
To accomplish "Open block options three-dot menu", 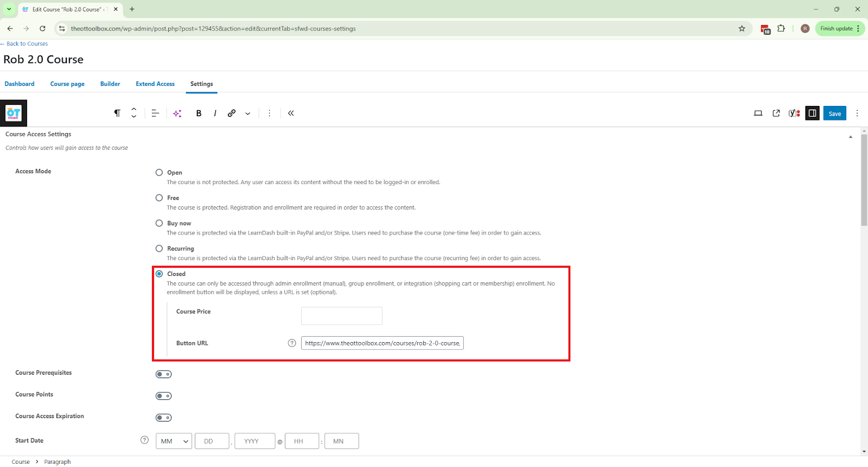I will click(x=270, y=113).
